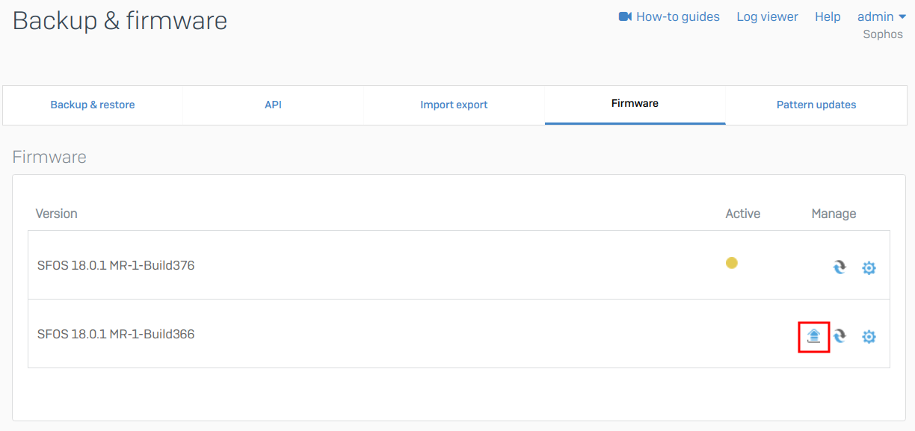The image size is (915, 431).
Task: Click boot firmware icon for Build376
Action: 841,267
